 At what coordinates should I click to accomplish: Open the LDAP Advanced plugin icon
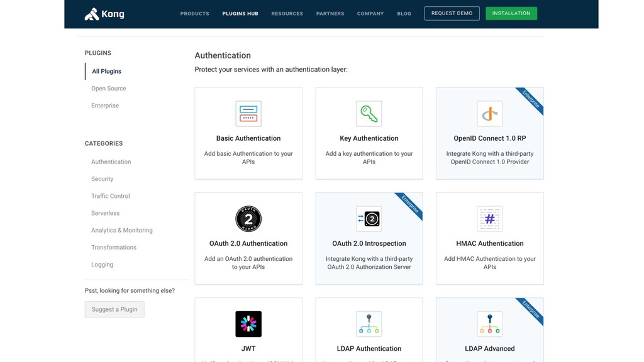pos(489,324)
